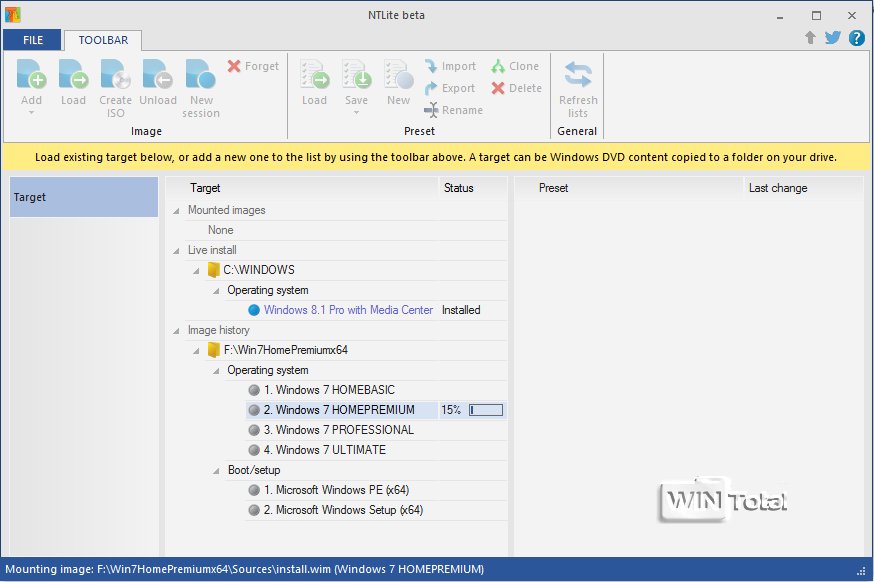Switch to the TOOLBAR tab
Viewport: 874px width, 582px height.
click(x=103, y=40)
